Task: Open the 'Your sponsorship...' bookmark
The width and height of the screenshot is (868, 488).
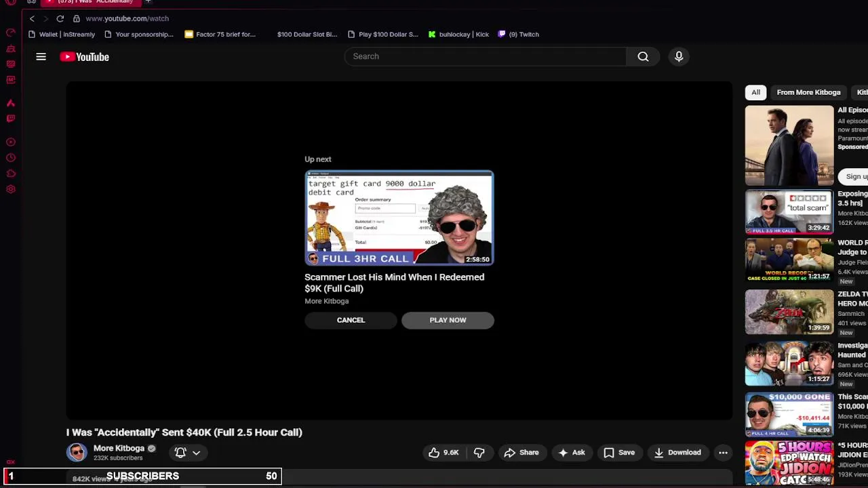Action: (x=138, y=34)
